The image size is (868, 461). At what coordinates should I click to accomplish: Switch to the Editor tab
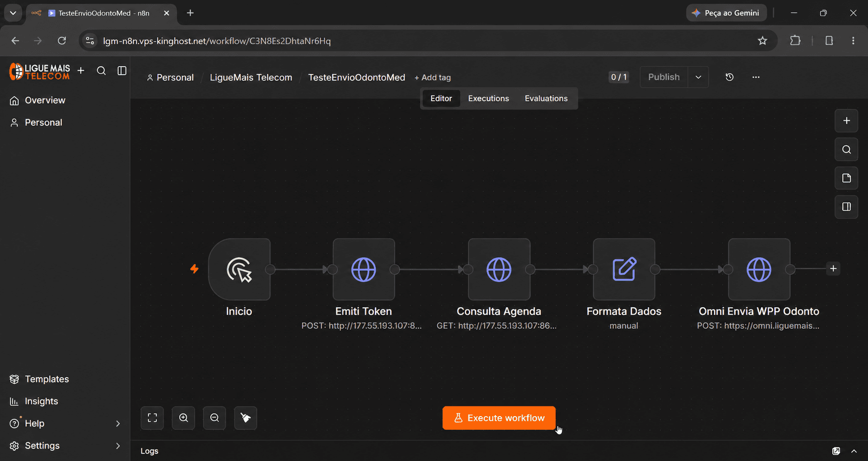441,98
